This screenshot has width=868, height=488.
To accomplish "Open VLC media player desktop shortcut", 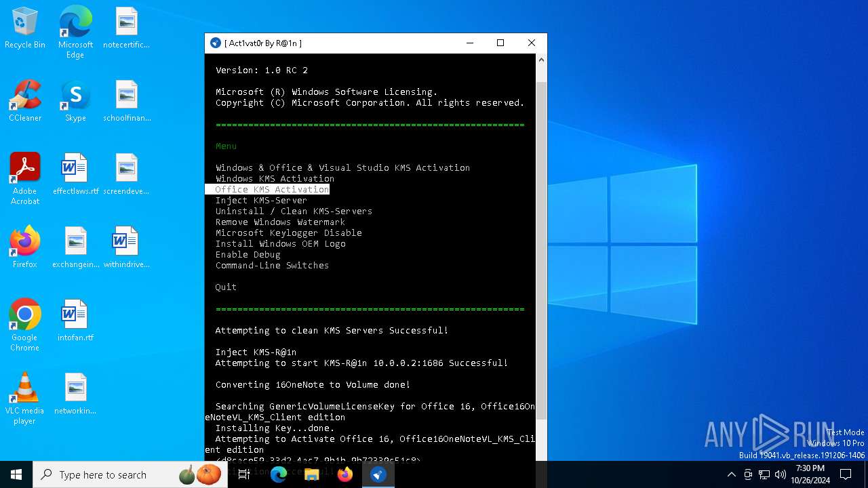I will coord(25,399).
